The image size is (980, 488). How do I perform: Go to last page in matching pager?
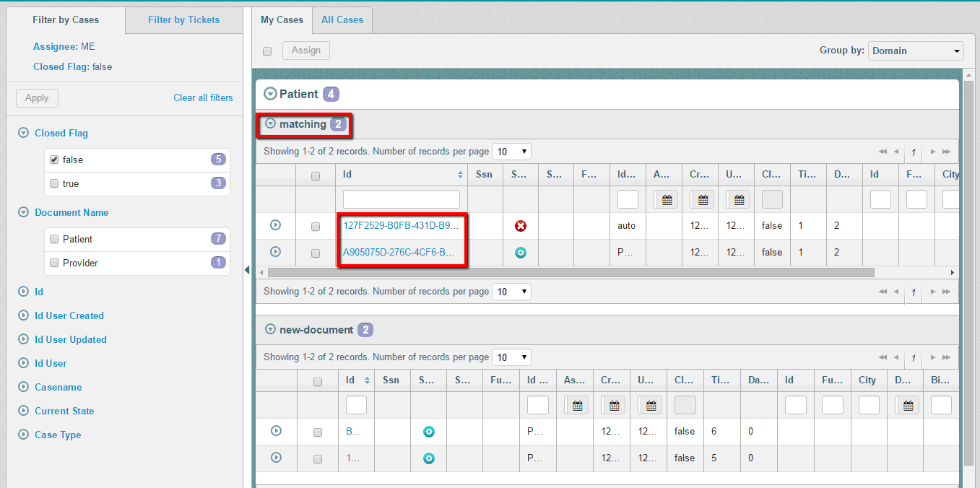coord(946,152)
